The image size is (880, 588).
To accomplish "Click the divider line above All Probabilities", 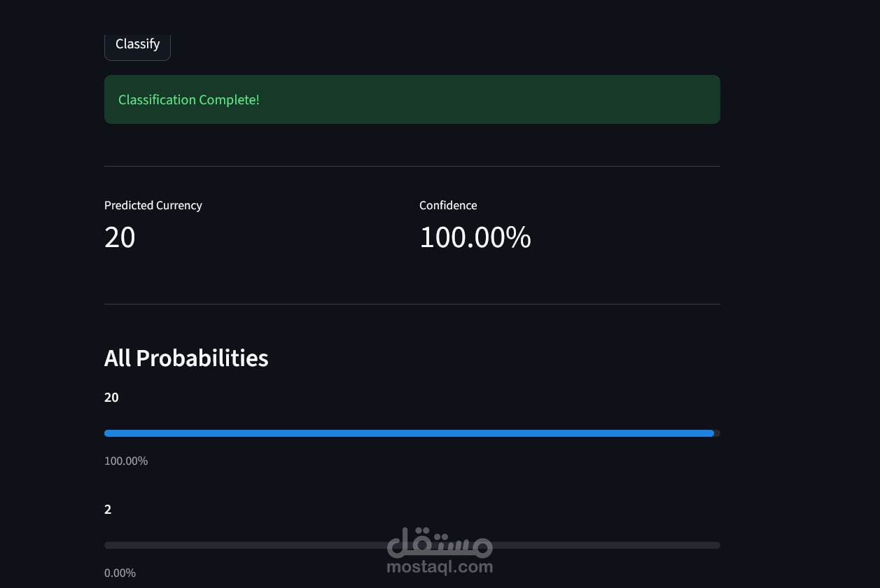I will (412, 304).
